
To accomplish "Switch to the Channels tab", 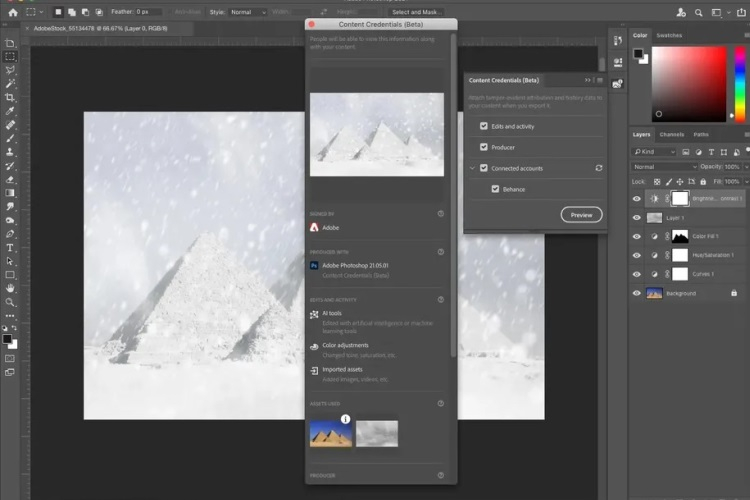I will pyautogui.click(x=672, y=134).
